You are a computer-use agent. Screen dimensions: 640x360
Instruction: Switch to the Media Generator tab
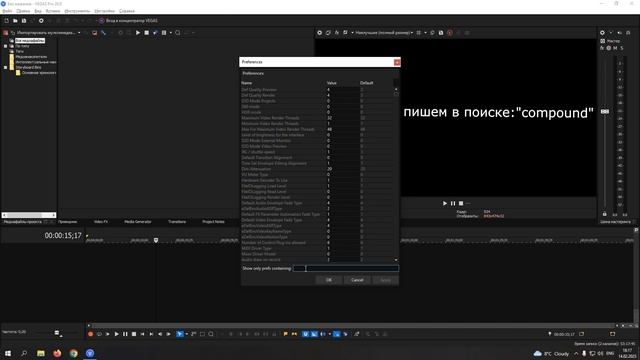point(138,222)
